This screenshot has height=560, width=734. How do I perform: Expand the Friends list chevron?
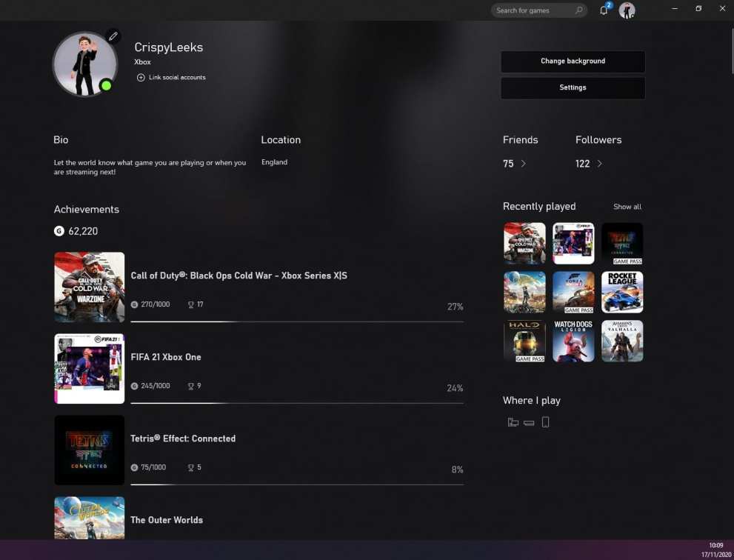click(x=524, y=164)
